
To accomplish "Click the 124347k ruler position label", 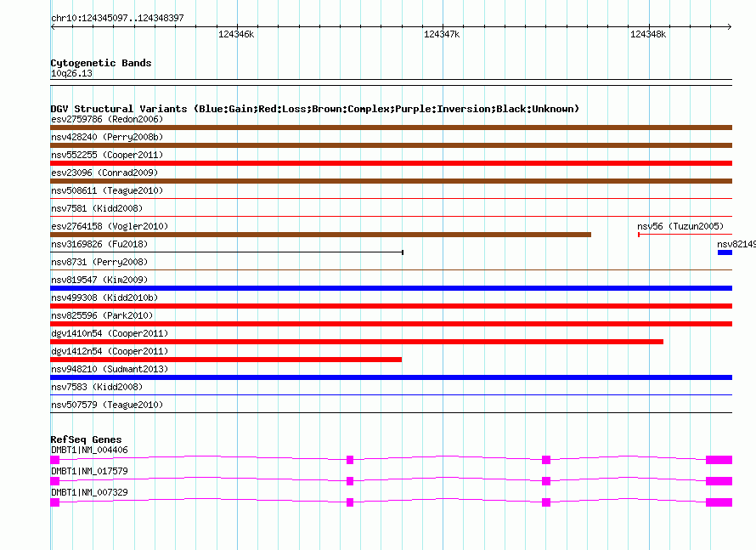I will tap(442, 34).
